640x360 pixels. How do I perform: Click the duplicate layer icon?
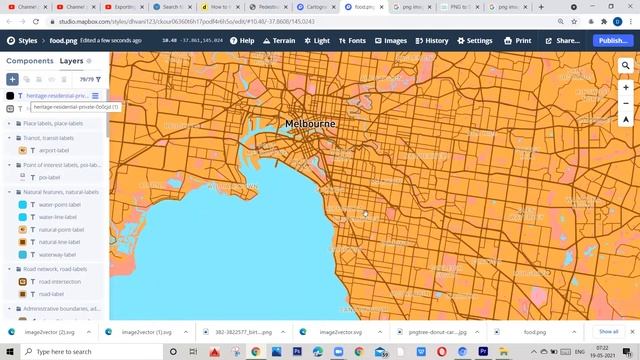(27, 79)
